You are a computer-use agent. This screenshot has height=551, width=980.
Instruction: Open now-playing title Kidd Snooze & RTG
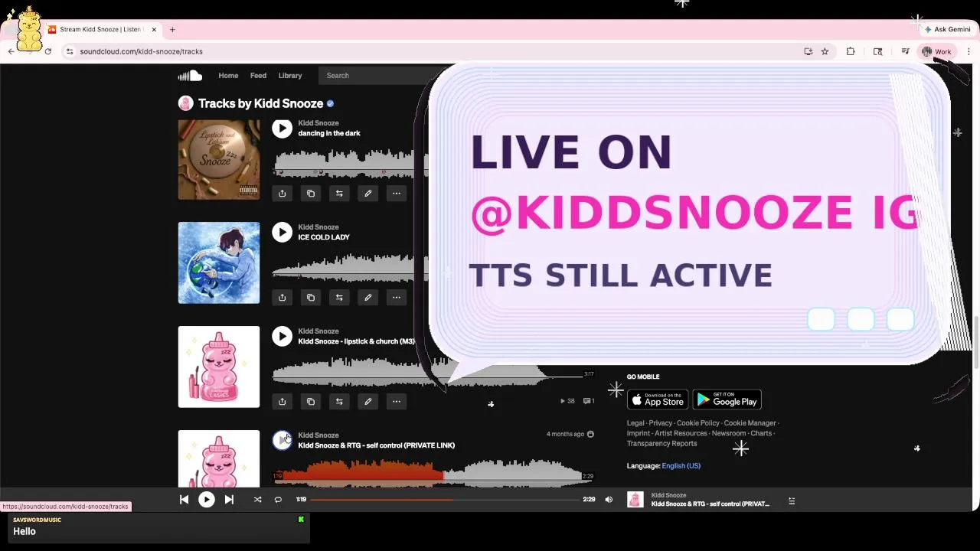pyautogui.click(x=710, y=504)
